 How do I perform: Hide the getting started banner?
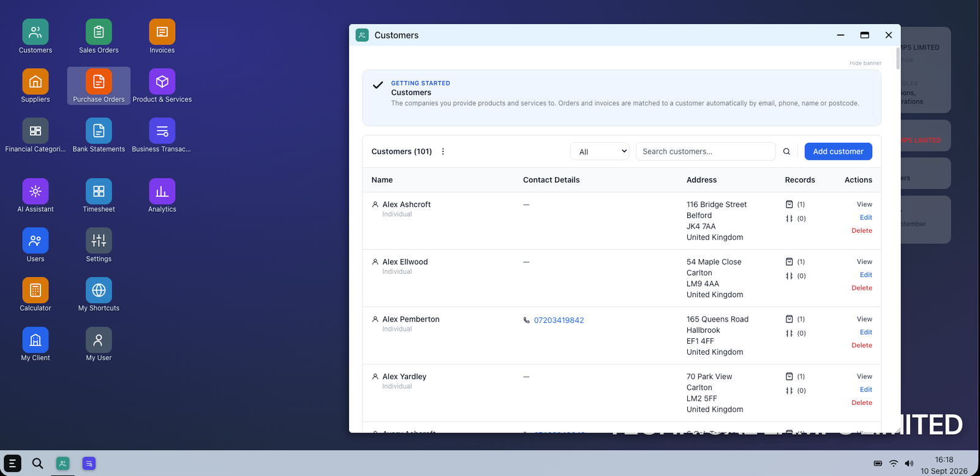[865, 63]
